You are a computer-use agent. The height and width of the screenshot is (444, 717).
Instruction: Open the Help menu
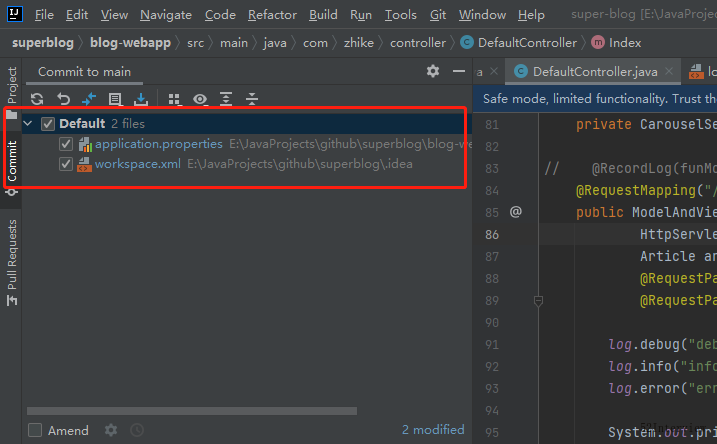click(531, 15)
